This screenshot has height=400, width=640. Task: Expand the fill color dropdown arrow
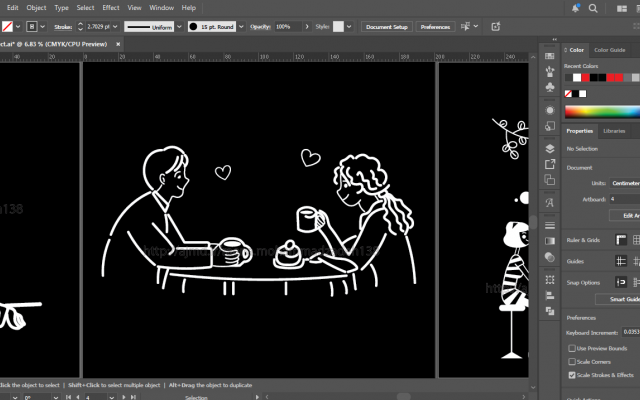tap(18, 27)
